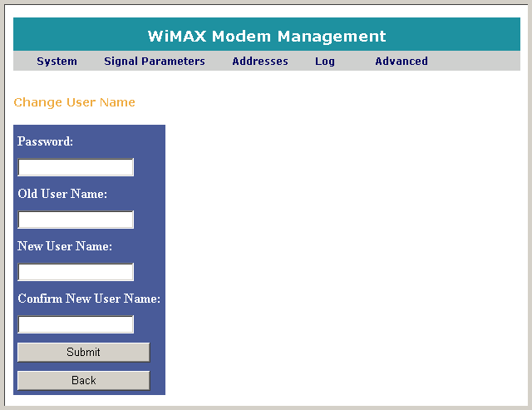Click the Change User Name heading
This screenshot has width=532, height=410.
click(74, 102)
